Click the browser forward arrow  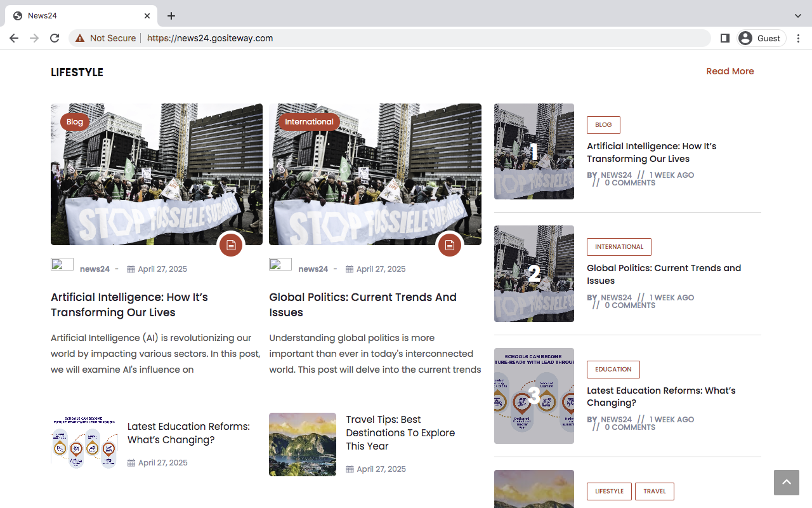pyautogui.click(x=34, y=38)
